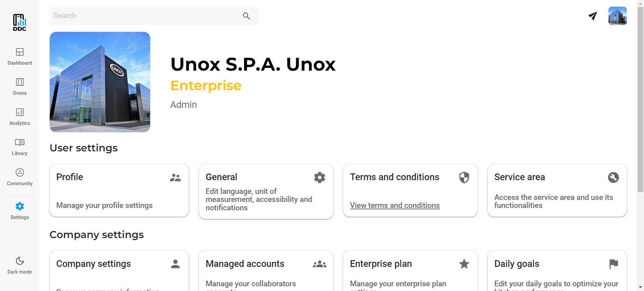The height and width of the screenshot is (291, 644).
Task: Open the General settings gear icon
Action: click(319, 177)
